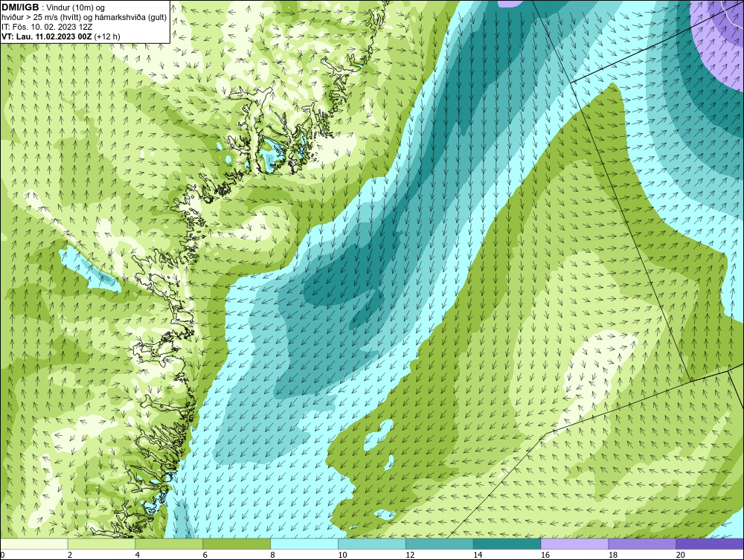The width and height of the screenshot is (744, 560).
Task: Click the legend label '20'
Action: 681,555
